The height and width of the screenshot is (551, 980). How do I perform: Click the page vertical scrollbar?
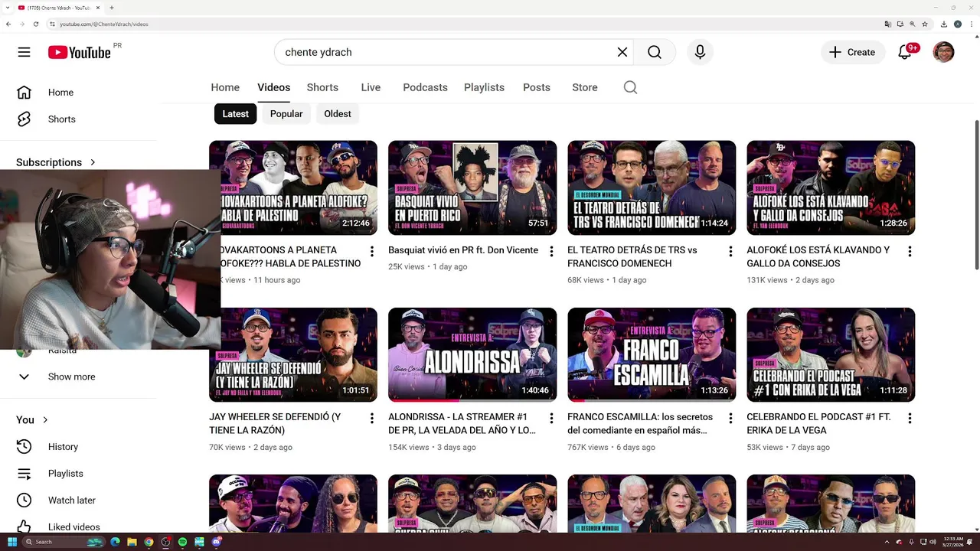coord(976,195)
